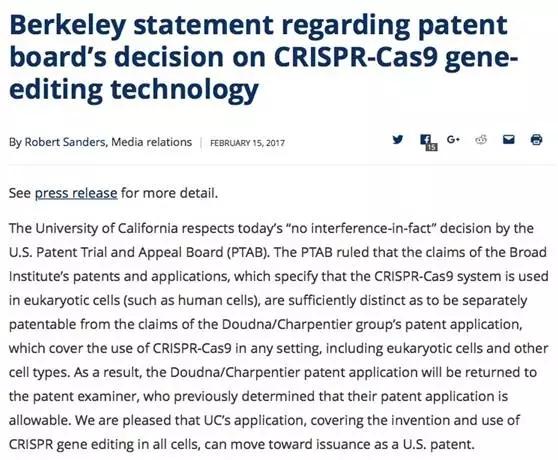Print the article with printer icon
Image resolution: width=558 pixels, height=460 pixels.
536,139
